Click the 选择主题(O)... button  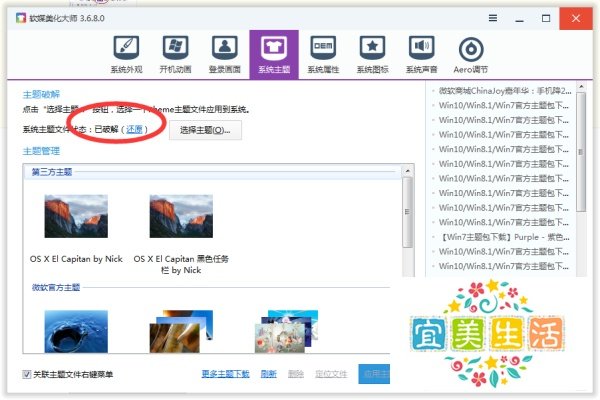point(205,130)
